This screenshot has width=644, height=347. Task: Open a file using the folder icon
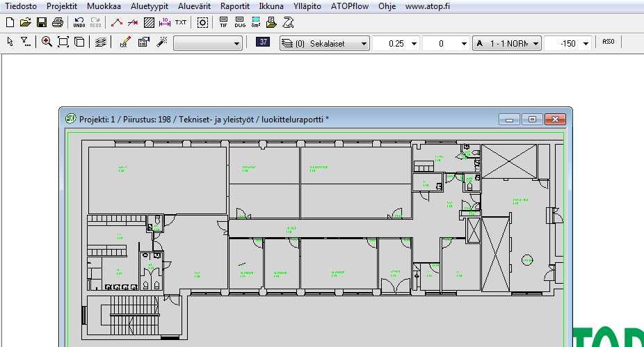pyautogui.click(x=26, y=22)
